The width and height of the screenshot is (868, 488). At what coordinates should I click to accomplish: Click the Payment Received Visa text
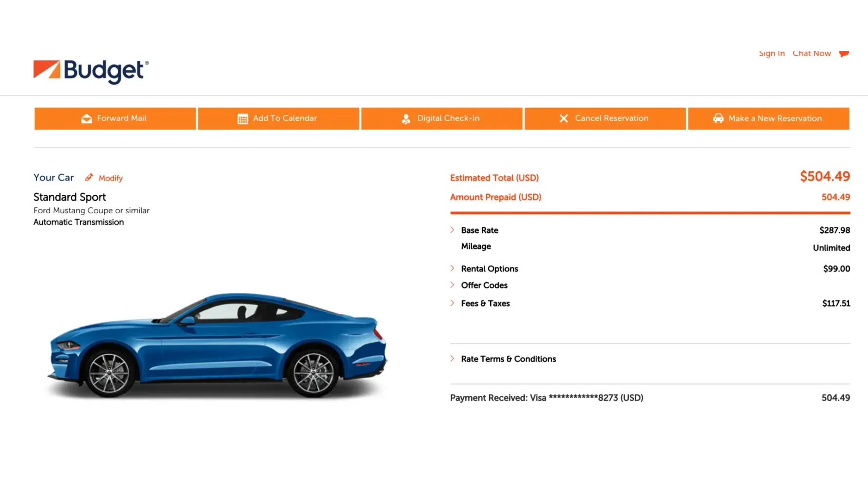(x=547, y=398)
